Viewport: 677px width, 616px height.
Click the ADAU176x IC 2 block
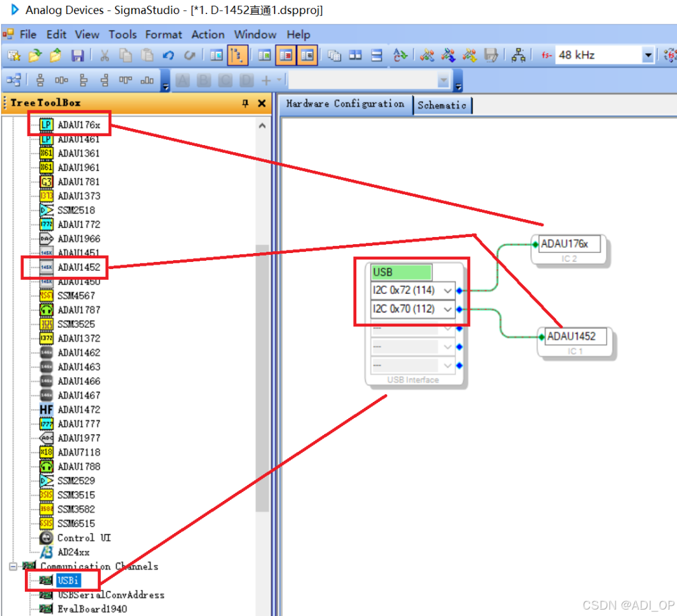point(569,250)
